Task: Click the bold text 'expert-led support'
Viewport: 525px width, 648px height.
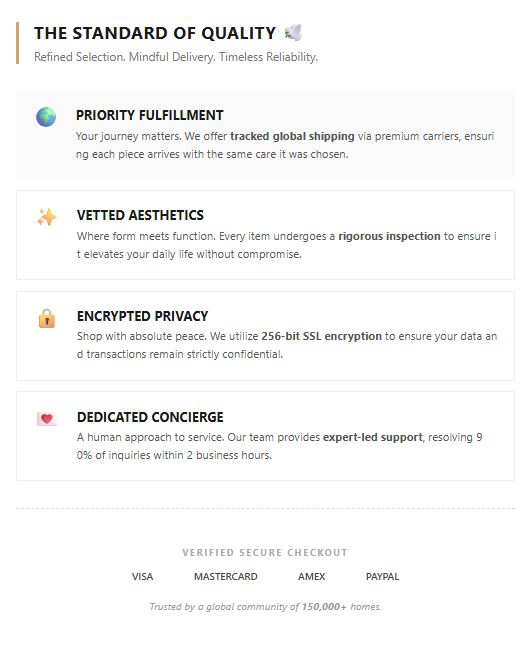Action: [x=372, y=437]
